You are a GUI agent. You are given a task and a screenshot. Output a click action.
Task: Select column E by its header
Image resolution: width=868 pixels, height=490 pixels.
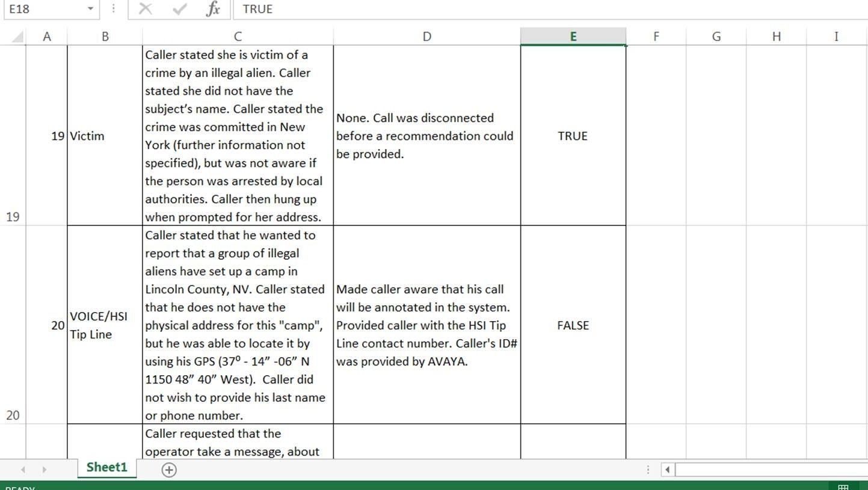(x=573, y=37)
